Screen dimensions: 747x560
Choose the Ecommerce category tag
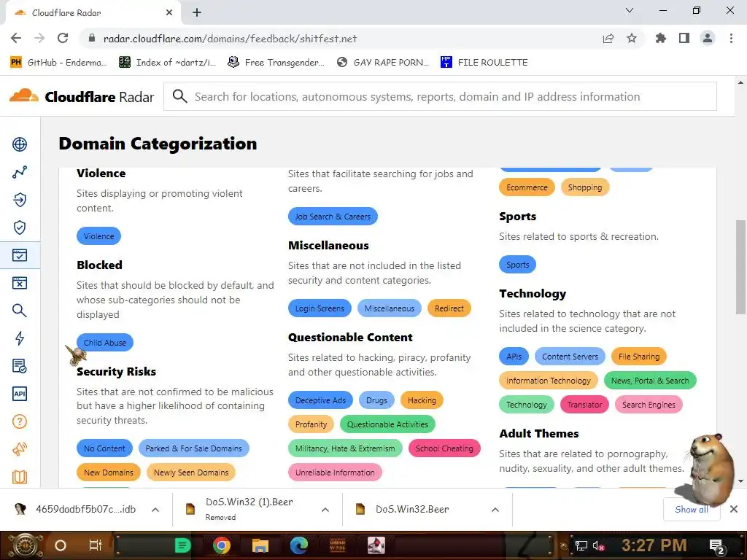point(527,187)
